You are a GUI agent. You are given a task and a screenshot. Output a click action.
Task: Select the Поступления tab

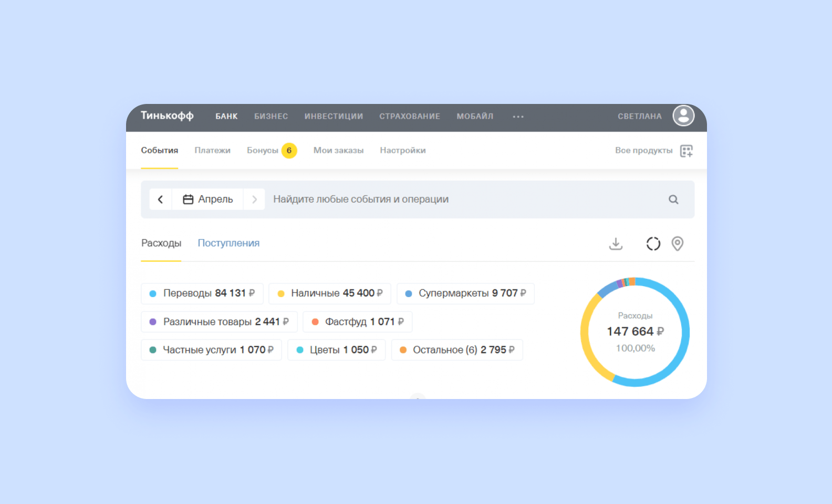(x=228, y=243)
